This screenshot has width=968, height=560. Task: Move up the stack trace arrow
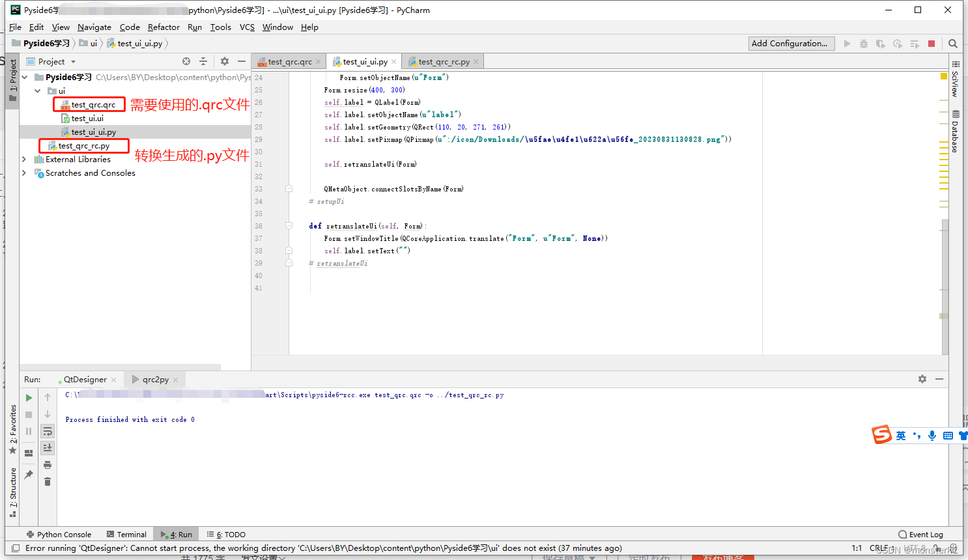[48, 397]
